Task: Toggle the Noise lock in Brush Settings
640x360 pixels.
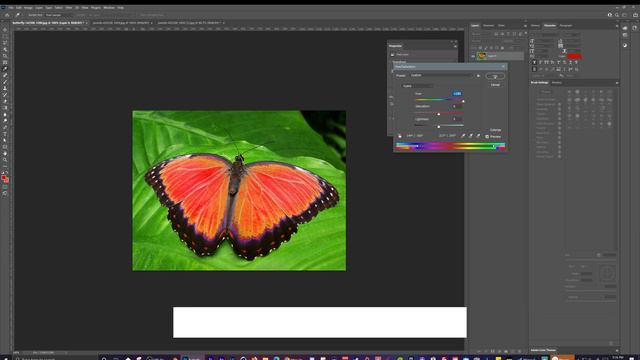Action: (559, 138)
